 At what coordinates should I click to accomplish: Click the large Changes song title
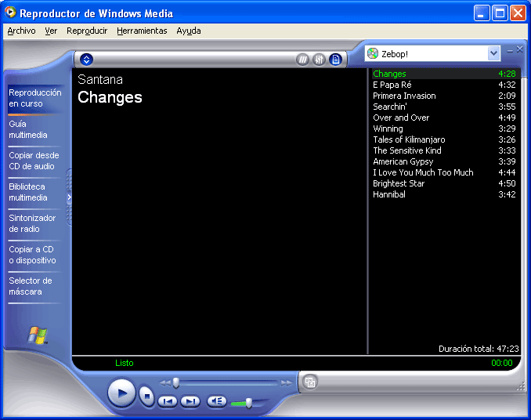coord(110,98)
